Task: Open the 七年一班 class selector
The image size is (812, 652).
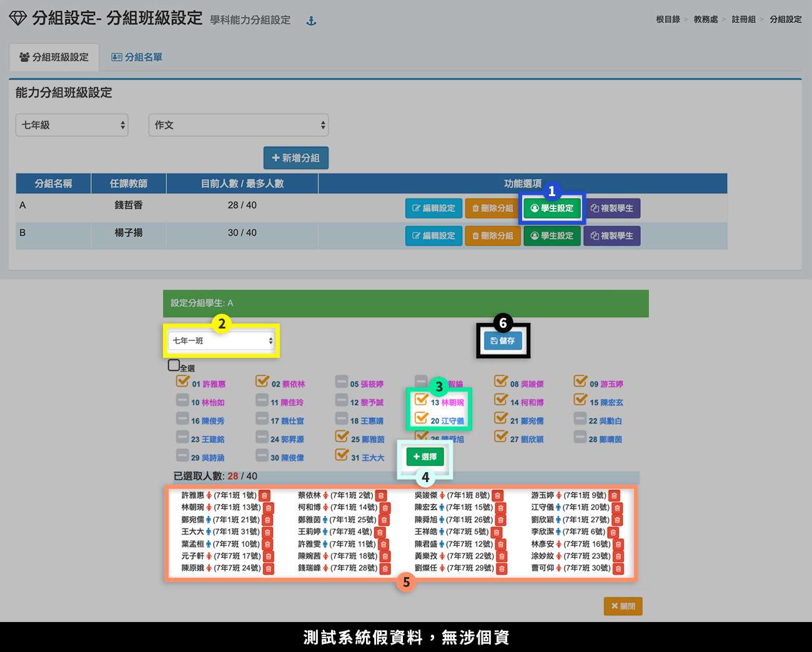Action: pyautogui.click(x=222, y=341)
